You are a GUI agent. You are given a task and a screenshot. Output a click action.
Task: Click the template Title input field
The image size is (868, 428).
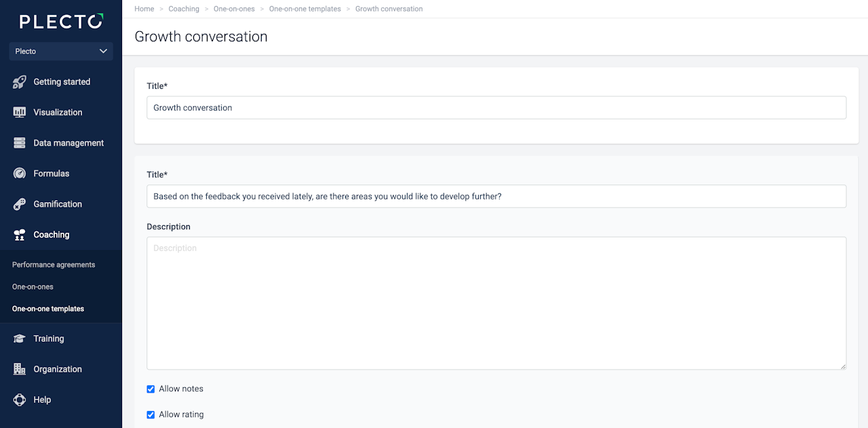(x=496, y=108)
